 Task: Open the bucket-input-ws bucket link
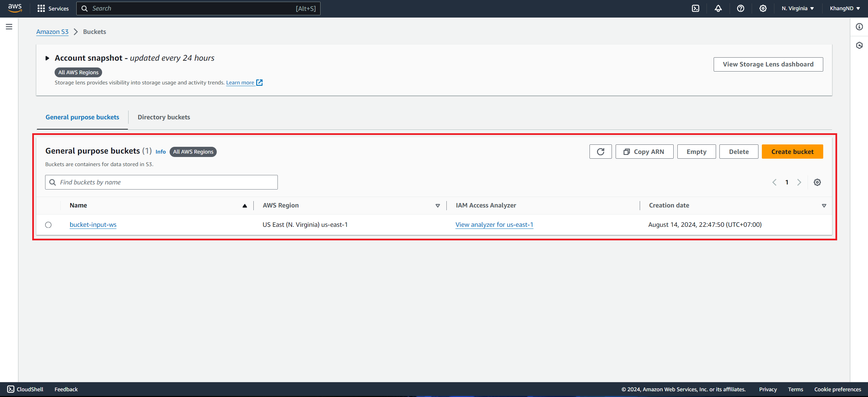[93, 224]
